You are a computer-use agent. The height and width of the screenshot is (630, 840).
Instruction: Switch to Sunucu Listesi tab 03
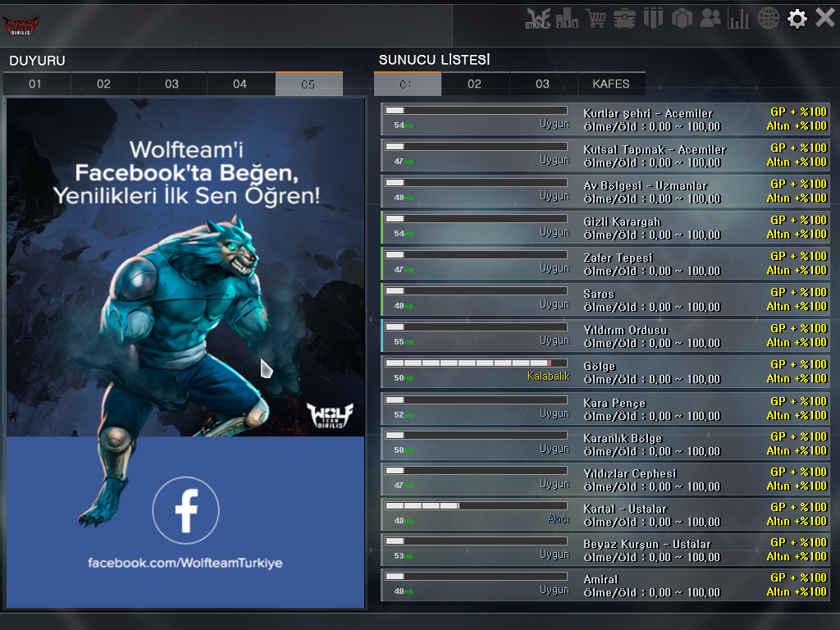coord(543,84)
